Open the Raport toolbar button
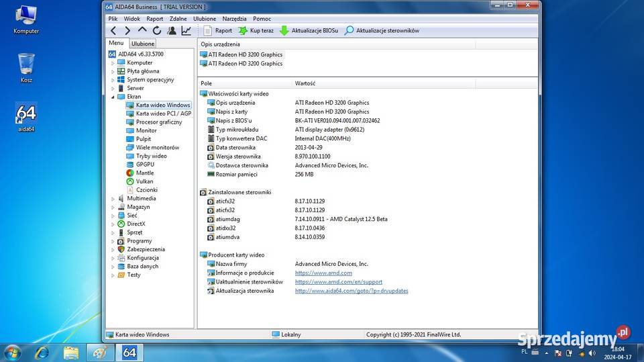Screen dimensions: 644x362 point(218,30)
